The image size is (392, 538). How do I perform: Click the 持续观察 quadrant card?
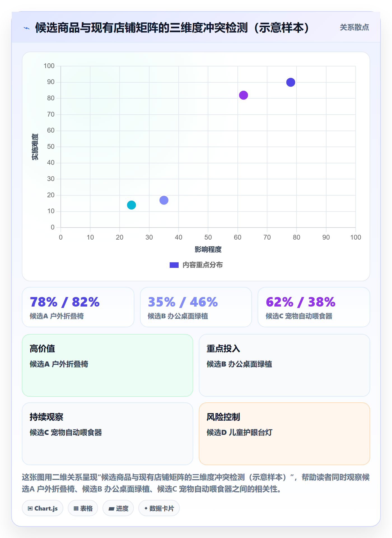pyautogui.click(x=108, y=434)
